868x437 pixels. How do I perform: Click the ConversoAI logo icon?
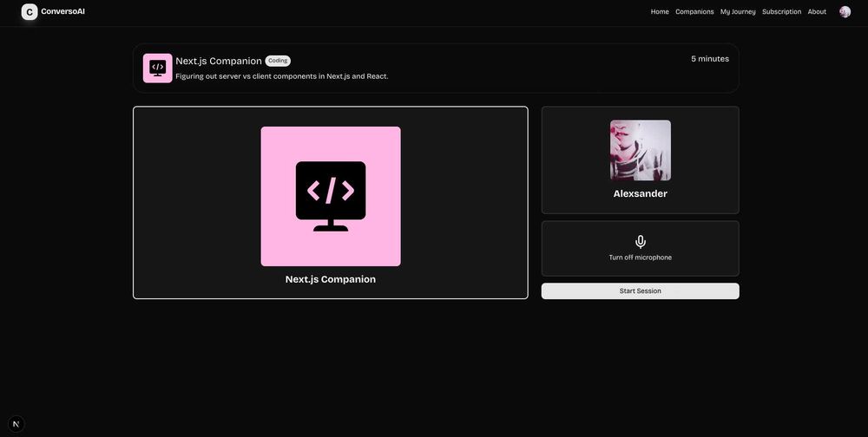30,11
